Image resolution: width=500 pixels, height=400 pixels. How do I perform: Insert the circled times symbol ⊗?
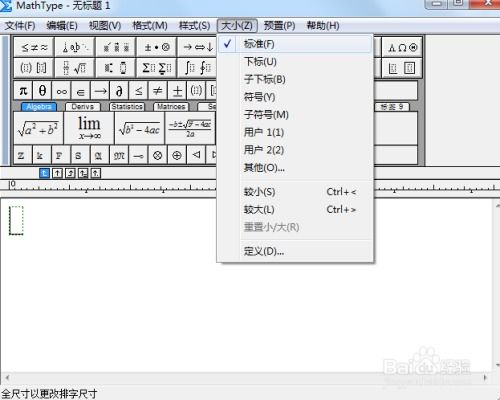[158, 155]
